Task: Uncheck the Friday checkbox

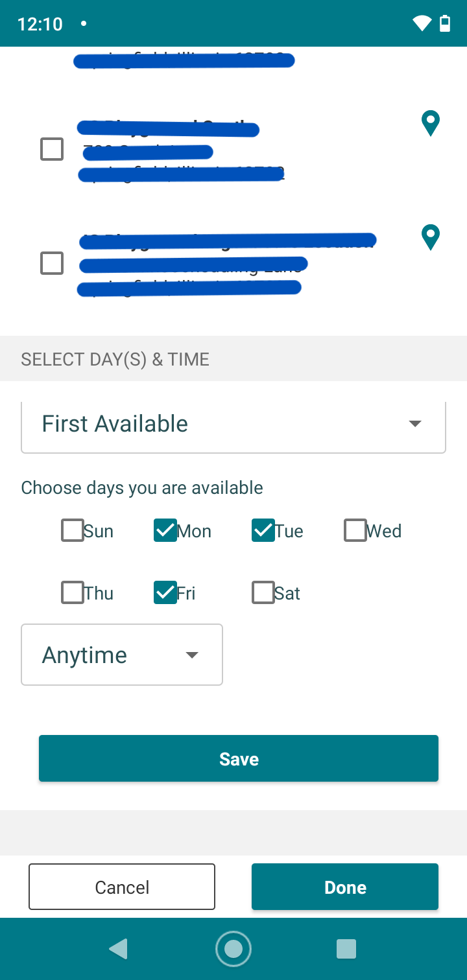Action: pos(165,592)
